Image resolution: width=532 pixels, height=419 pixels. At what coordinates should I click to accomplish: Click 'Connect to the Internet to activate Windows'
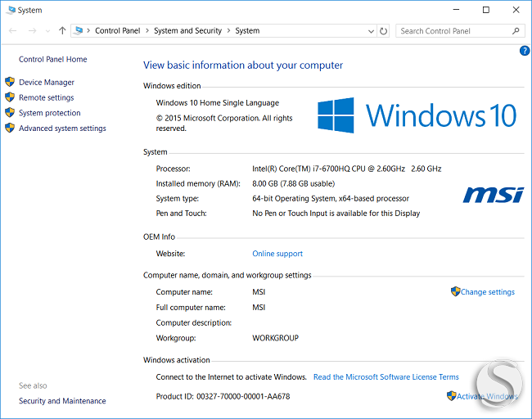[x=232, y=377]
